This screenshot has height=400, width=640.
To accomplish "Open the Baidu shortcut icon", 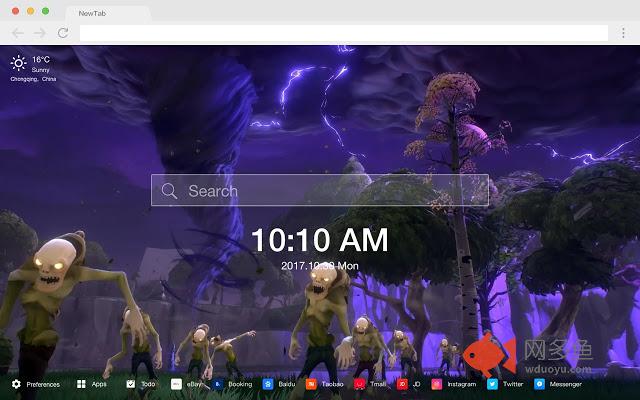I will 268,384.
